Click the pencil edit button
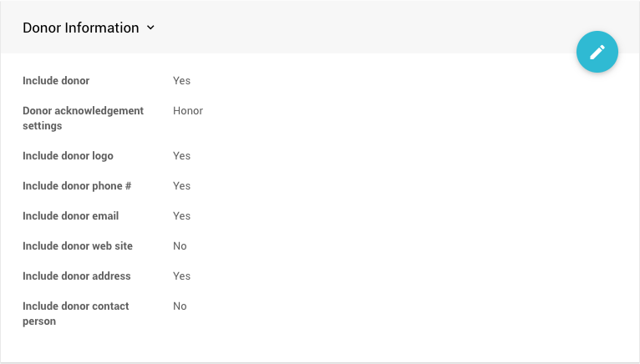 coord(597,52)
